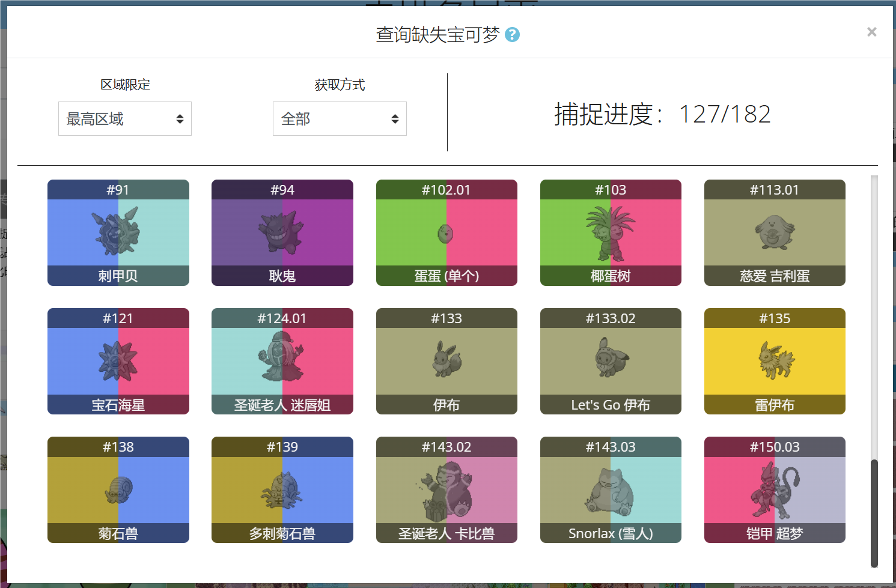896x588 pixels.
Task: Click the 椰蛋树 name label
Action: point(611,276)
